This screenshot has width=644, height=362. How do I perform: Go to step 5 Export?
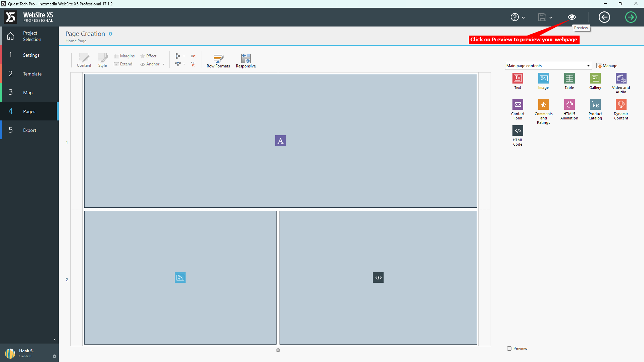click(x=29, y=130)
